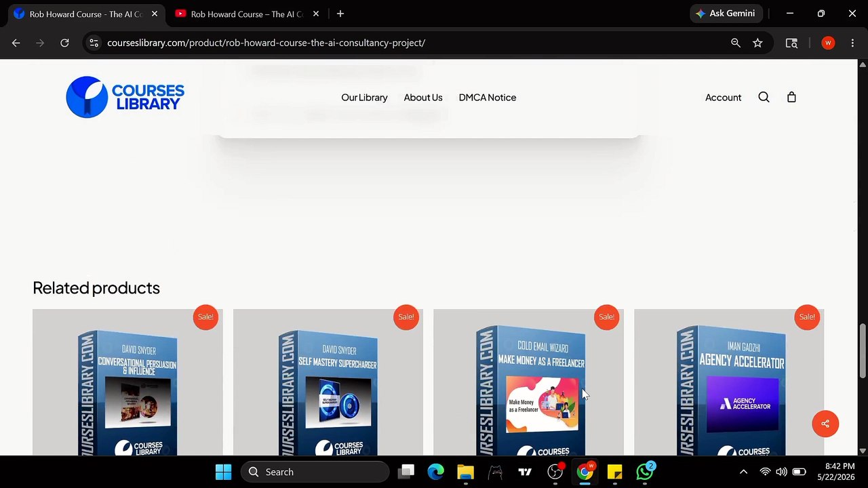Image resolution: width=868 pixels, height=488 pixels.
Task: Click the orange share floating button
Action: click(825, 424)
